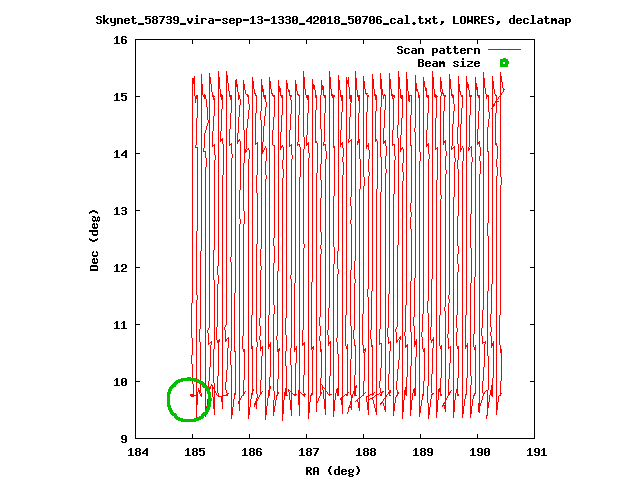Click the x-axis tick label 184
Screen dimensions: 640x480
(138, 452)
